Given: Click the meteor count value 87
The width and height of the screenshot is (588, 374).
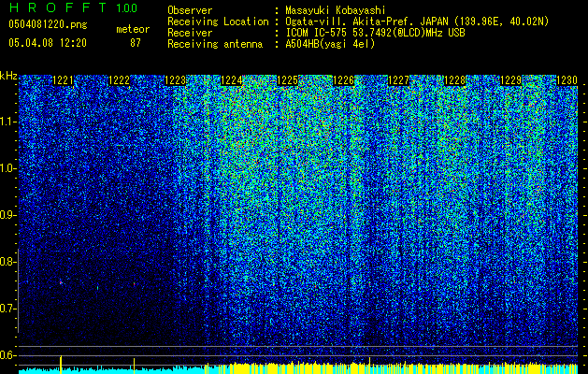Looking at the screenshot, I should point(136,43).
